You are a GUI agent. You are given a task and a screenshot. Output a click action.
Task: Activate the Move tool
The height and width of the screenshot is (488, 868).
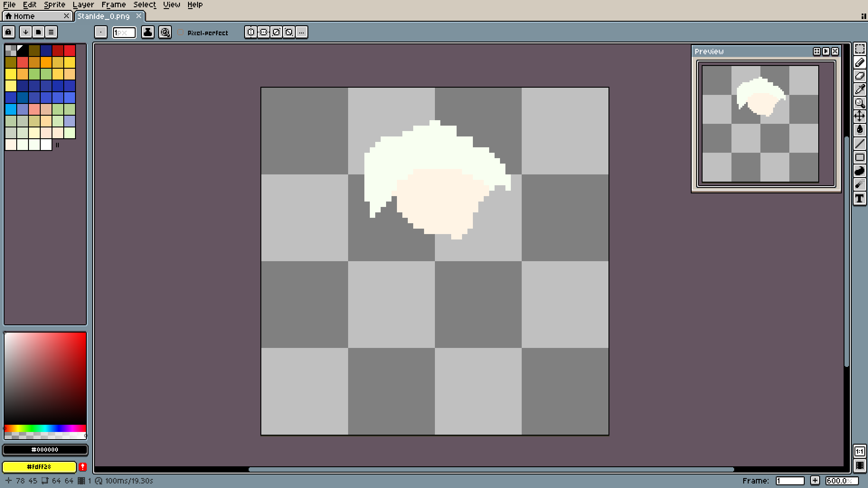pyautogui.click(x=859, y=117)
